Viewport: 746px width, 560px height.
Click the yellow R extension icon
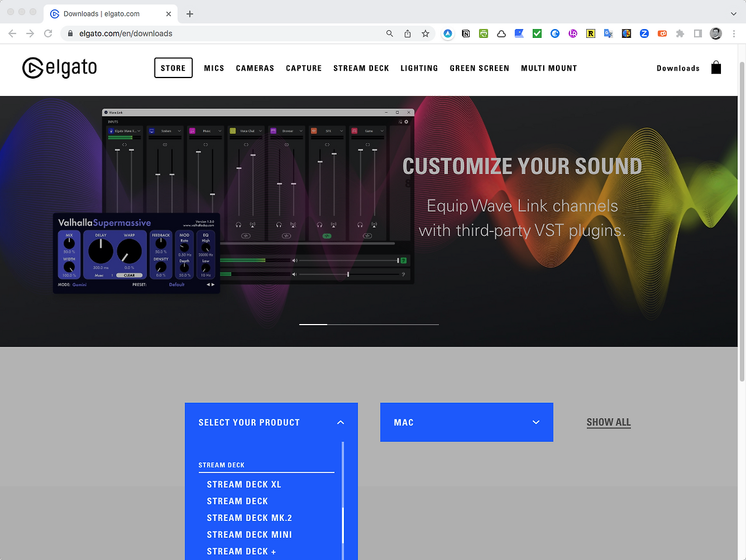tap(590, 34)
